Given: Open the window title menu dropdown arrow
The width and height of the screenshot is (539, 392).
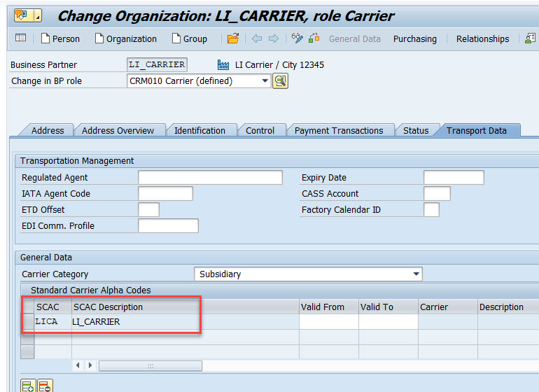Looking at the screenshot, I should tap(37, 15).
